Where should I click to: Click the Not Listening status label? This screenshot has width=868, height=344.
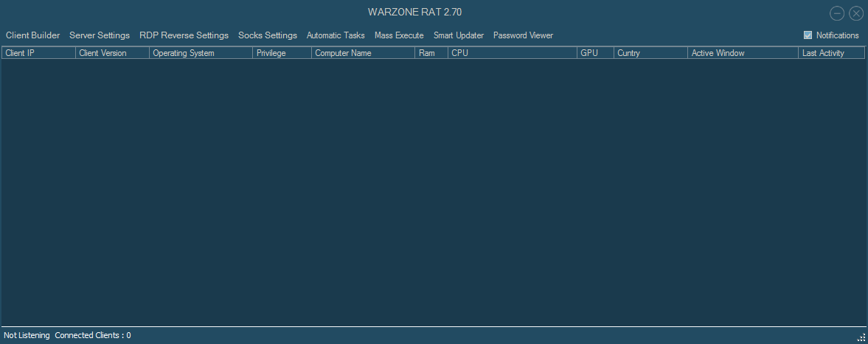tap(27, 335)
